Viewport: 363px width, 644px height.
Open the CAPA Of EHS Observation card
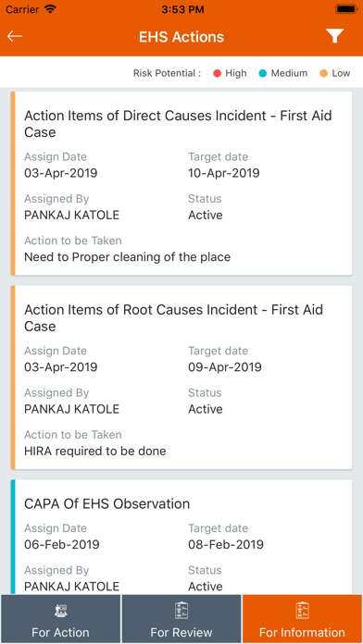pyautogui.click(x=181, y=537)
